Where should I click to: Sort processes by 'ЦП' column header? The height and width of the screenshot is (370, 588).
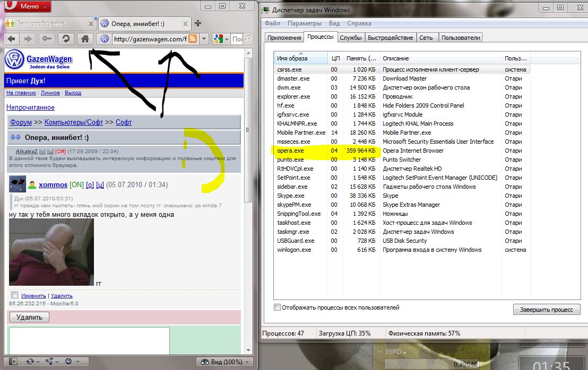(335, 58)
